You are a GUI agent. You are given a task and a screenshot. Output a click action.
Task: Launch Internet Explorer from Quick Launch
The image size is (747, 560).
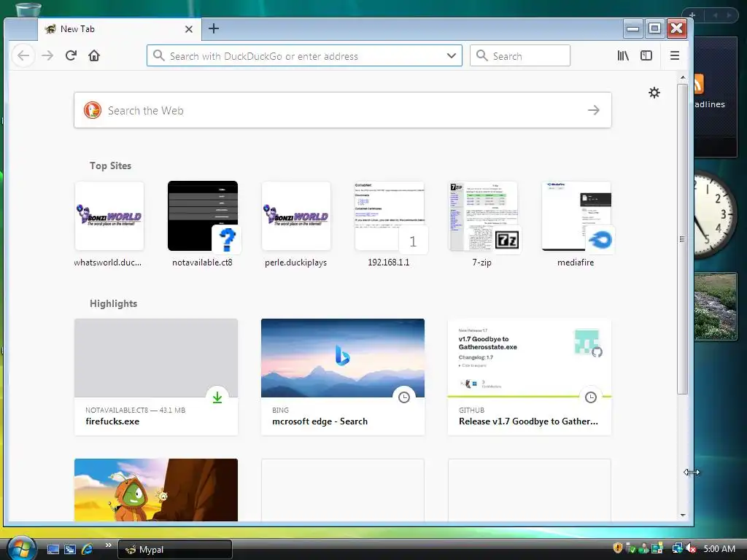click(x=87, y=549)
